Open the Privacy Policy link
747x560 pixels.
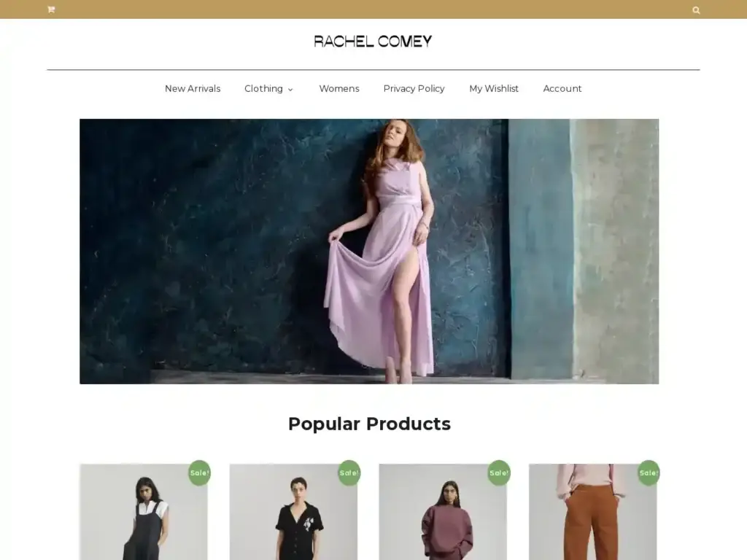pyautogui.click(x=414, y=88)
